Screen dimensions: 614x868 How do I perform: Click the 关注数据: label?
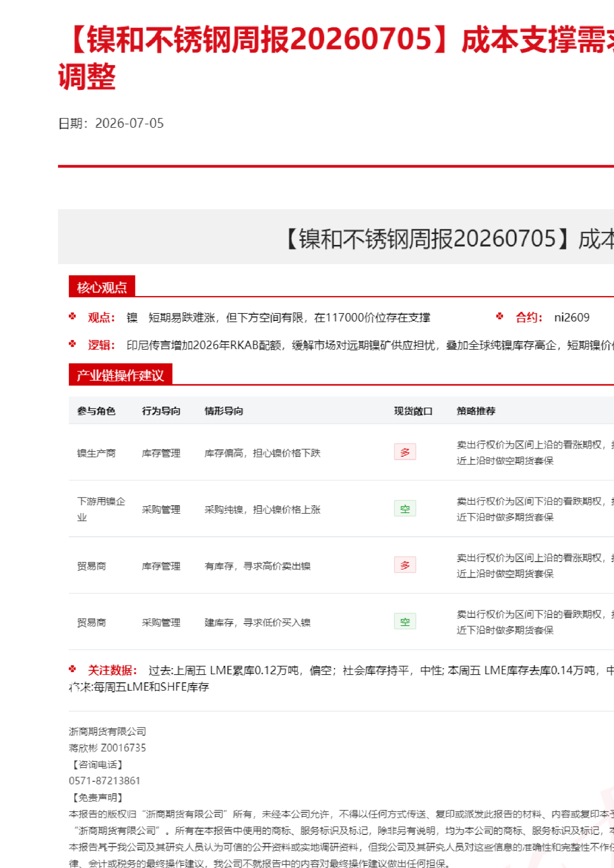click(112, 670)
